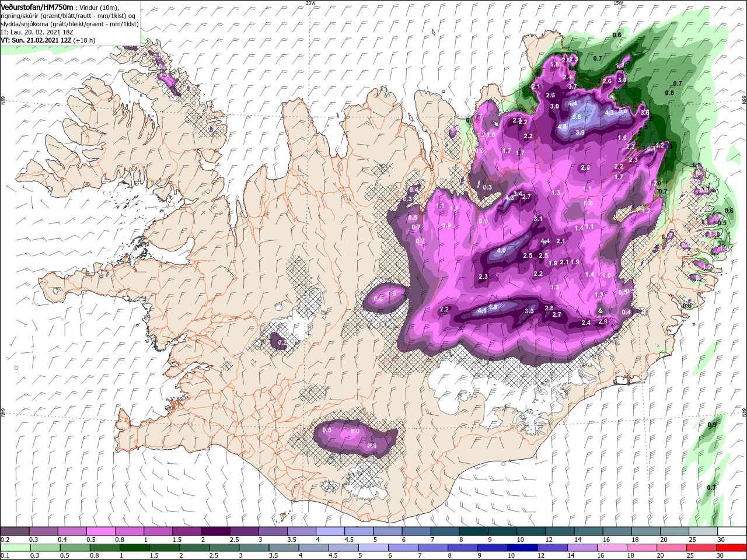Image resolution: width=747 pixels, height=560 pixels.
Task: Click the '2.0' snowfall value on map
Action: 585,168
